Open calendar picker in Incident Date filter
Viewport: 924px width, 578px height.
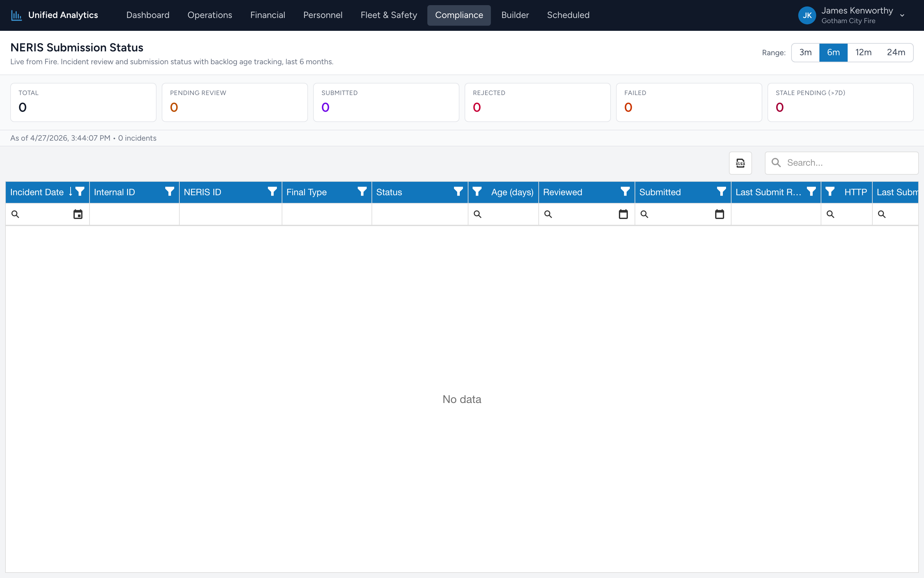pyautogui.click(x=78, y=214)
